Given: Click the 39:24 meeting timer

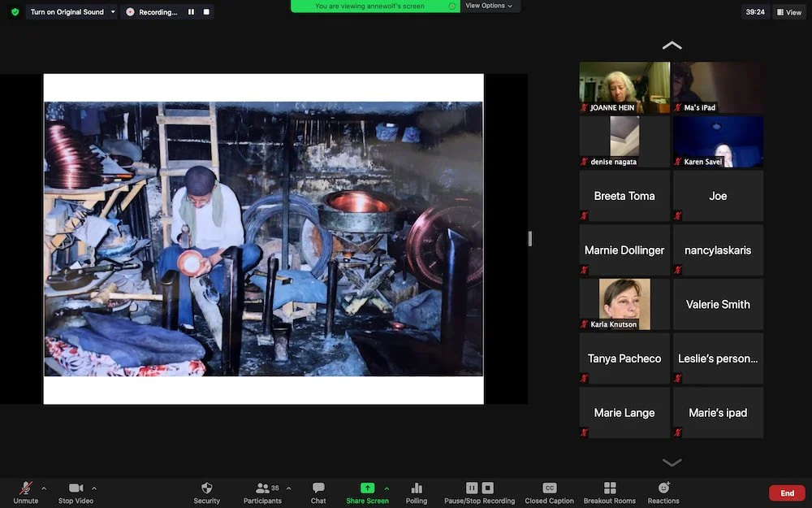Looking at the screenshot, I should 755,12.
